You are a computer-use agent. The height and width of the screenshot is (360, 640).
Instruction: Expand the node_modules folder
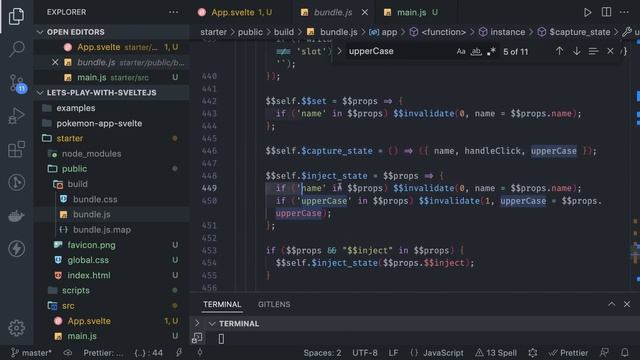coord(91,154)
